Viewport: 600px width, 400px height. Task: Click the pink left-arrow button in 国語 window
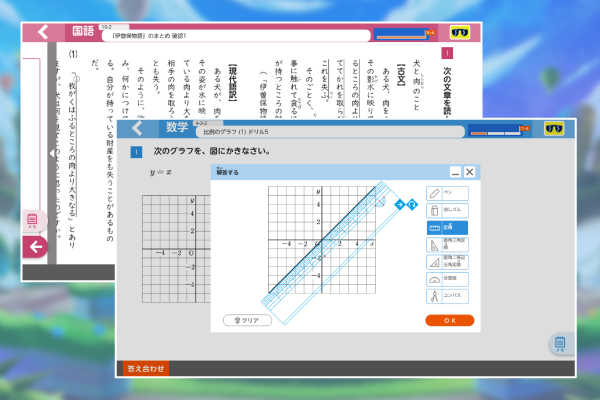coord(35,247)
